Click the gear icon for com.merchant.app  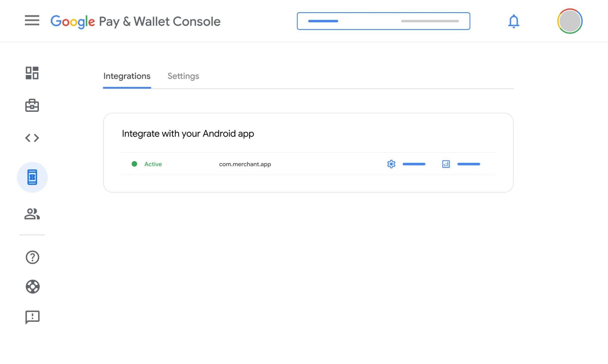coord(391,164)
